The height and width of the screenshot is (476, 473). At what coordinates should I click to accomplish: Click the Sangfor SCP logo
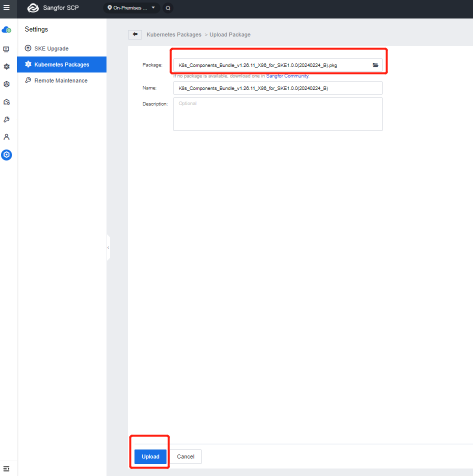[33, 8]
